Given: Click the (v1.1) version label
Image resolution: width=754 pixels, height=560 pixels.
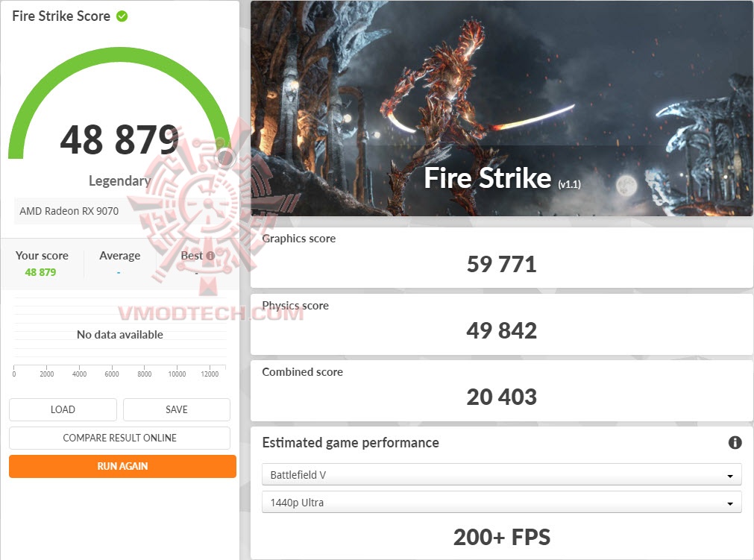Looking at the screenshot, I should 569,185.
